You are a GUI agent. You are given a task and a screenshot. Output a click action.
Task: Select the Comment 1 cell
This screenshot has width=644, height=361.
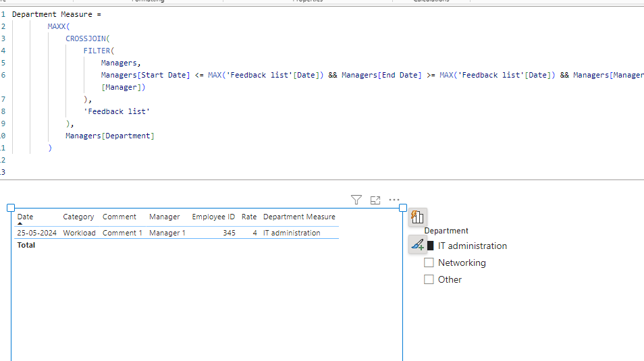[x=122, y=233]
